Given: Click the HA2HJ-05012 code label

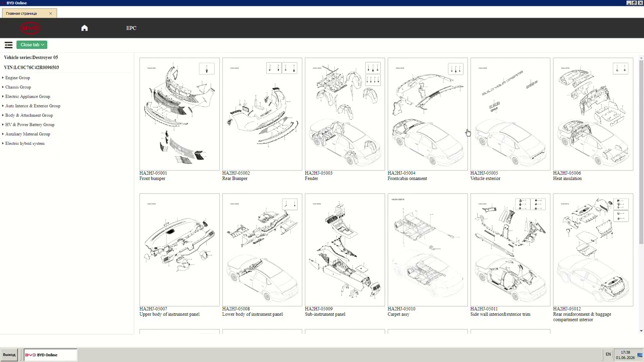Looking at the screenshot, I should [x=567, y=309].
